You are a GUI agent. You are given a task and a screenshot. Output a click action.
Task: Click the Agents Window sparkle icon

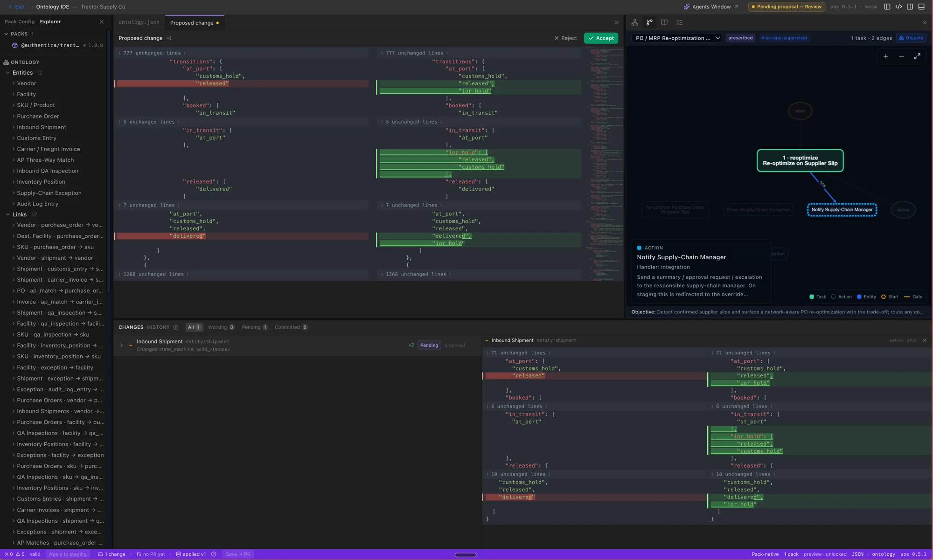(687, 7)
